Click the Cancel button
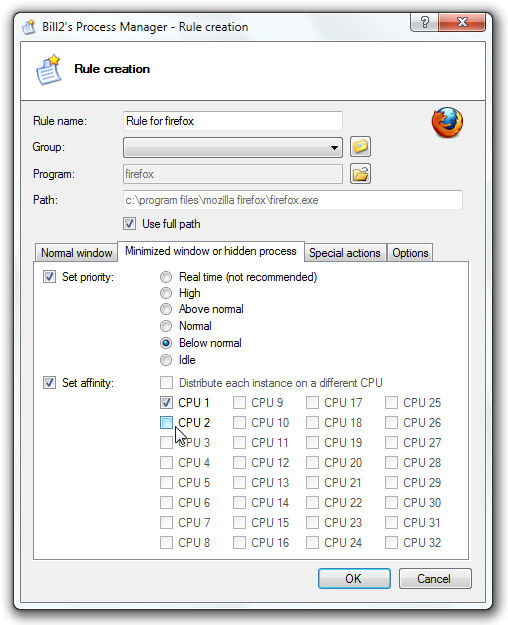508x625 pixels. click(x=435, y=578)
